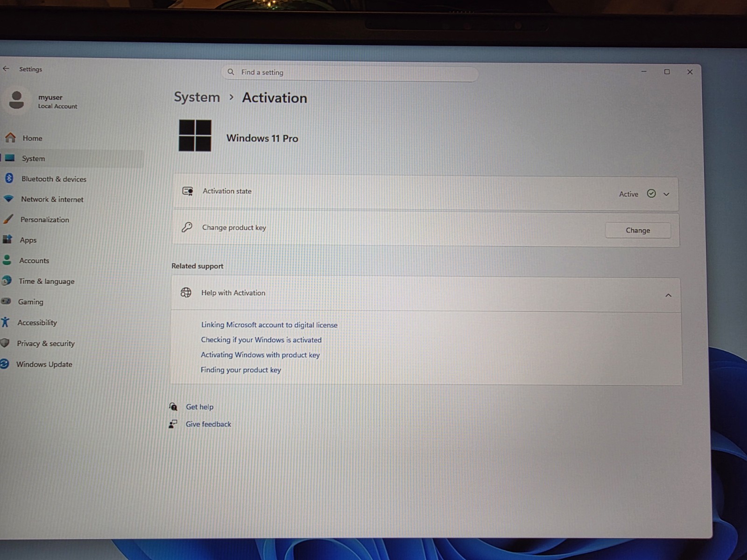Click the Related support heading
This screenshot has height=560, width=747.
tap(197, 266)
